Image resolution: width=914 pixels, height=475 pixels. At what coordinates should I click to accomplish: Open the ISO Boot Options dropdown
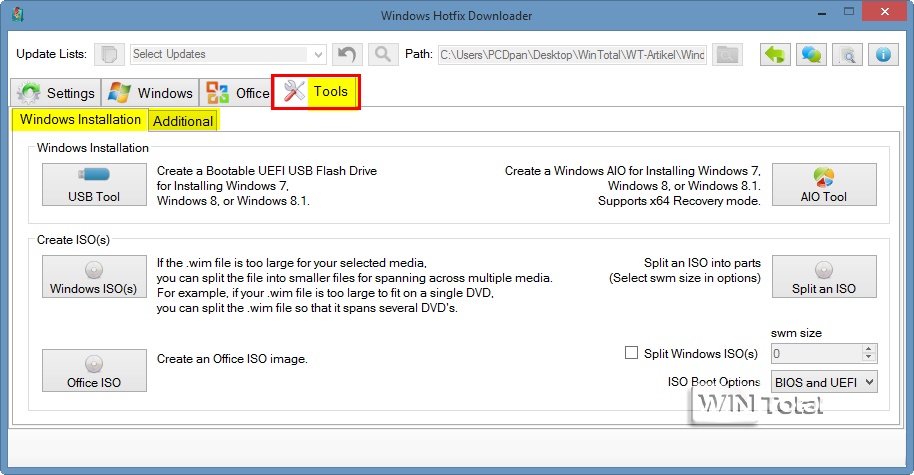pos(824,382)
